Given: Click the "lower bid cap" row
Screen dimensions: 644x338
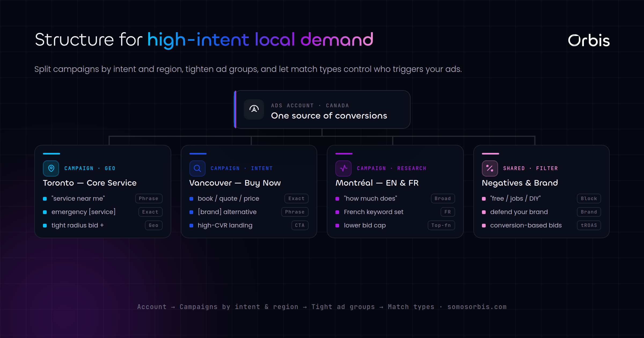Looking at the screenshot, I should pos(395,225).
